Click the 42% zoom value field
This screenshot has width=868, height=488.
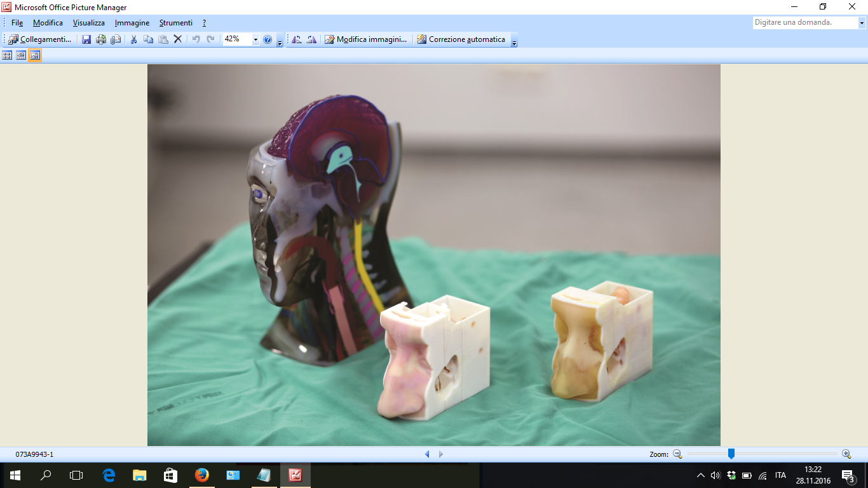tap(237, 39)
